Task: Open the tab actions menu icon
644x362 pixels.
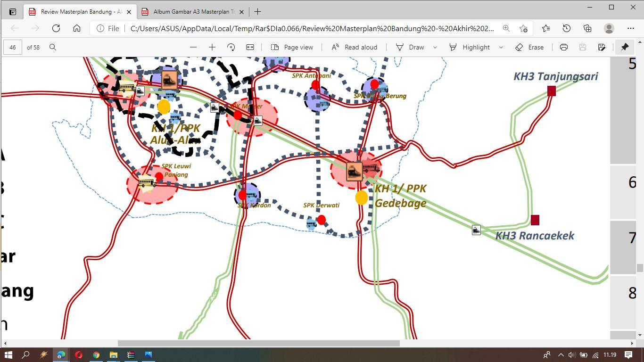Action: pyautogui.click(x=13, y=12)
